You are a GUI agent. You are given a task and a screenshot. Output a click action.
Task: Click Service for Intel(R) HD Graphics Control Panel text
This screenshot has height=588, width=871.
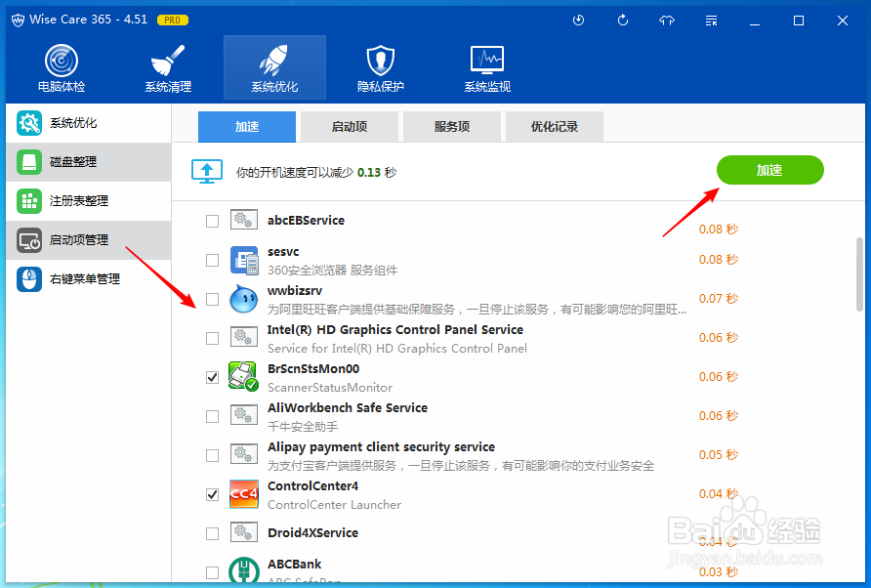click(397, 349)
